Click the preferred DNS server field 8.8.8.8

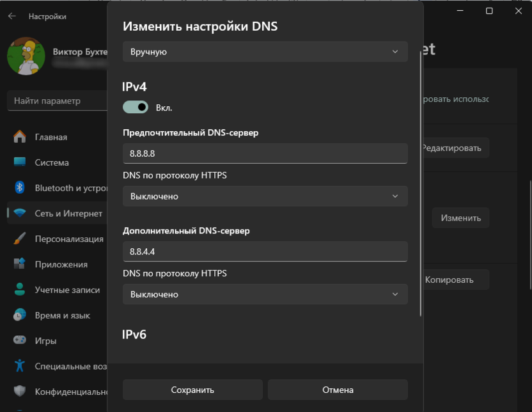click(265, 154)
